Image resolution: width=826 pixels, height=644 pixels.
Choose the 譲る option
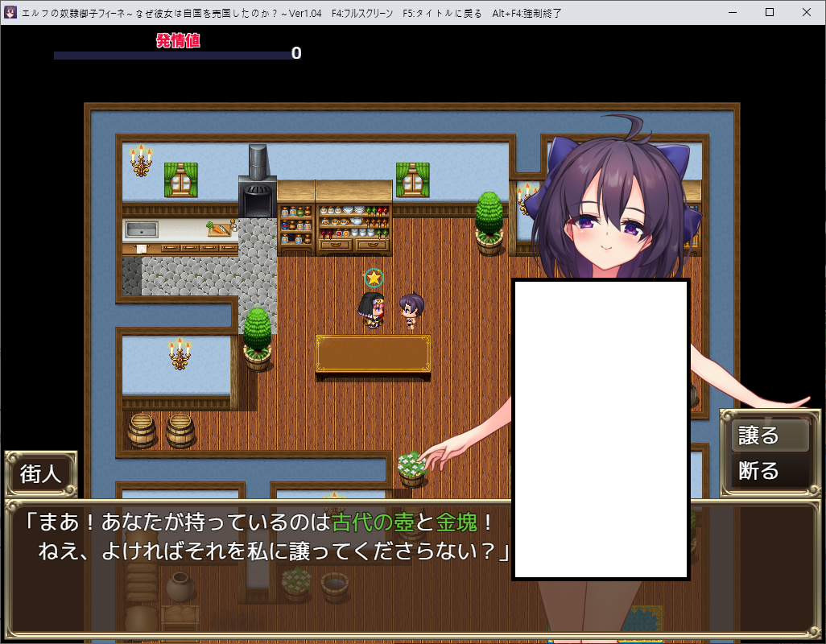click(770, 436)
